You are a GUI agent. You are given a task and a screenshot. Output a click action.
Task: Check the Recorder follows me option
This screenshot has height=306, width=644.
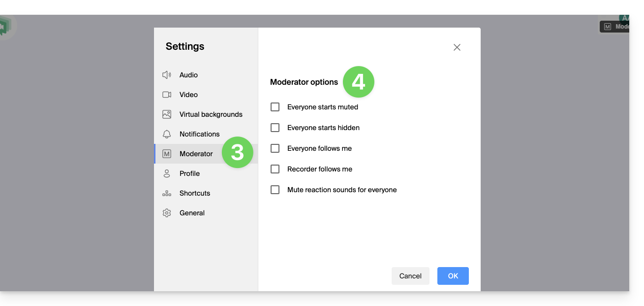pos(275,169)
